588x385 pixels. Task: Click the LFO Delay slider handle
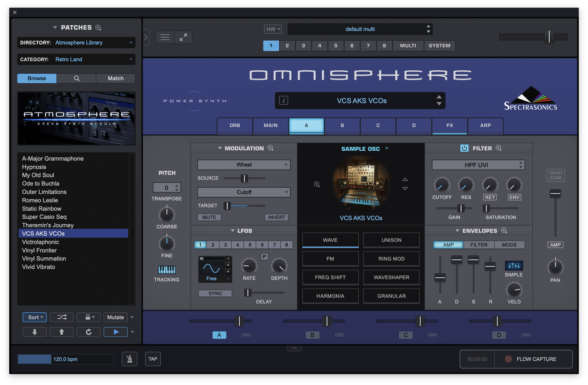pos(248,292)
